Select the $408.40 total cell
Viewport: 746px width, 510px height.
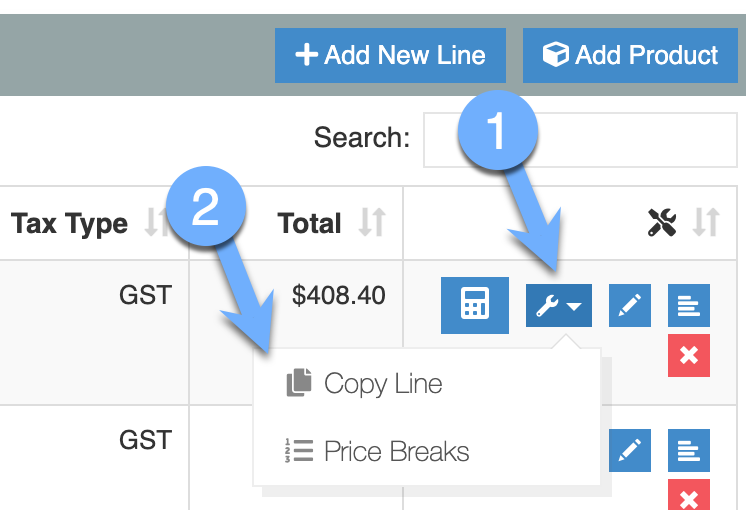pyautogui.click(x=338, y=295)
